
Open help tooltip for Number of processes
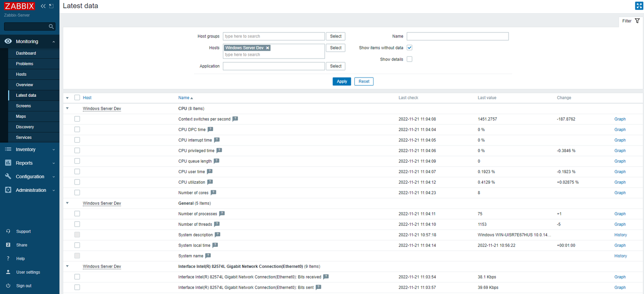(222, 214)
